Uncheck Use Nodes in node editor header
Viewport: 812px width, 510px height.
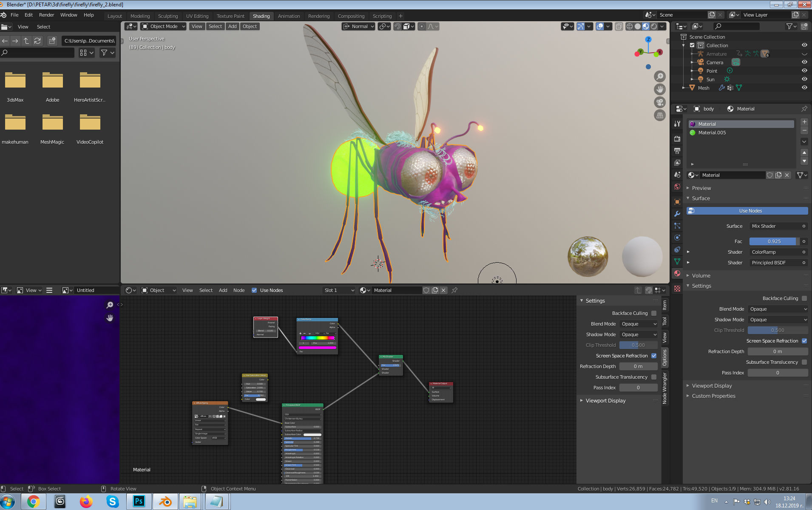[254, 290]
